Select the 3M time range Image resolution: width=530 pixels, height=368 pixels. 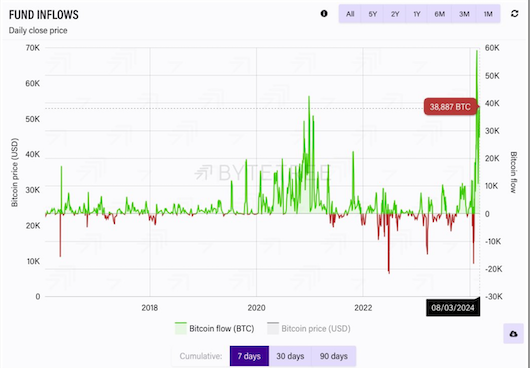click(464, 14)
